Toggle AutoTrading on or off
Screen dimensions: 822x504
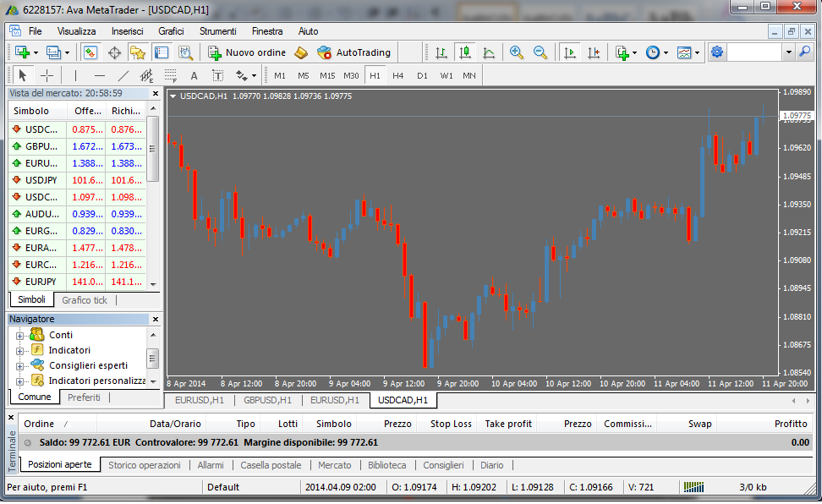[x=353, y=52]
